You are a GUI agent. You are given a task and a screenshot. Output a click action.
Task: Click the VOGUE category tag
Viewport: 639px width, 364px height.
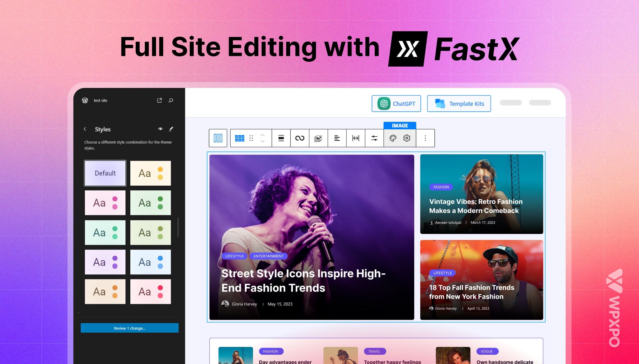[x=487, y=351]
